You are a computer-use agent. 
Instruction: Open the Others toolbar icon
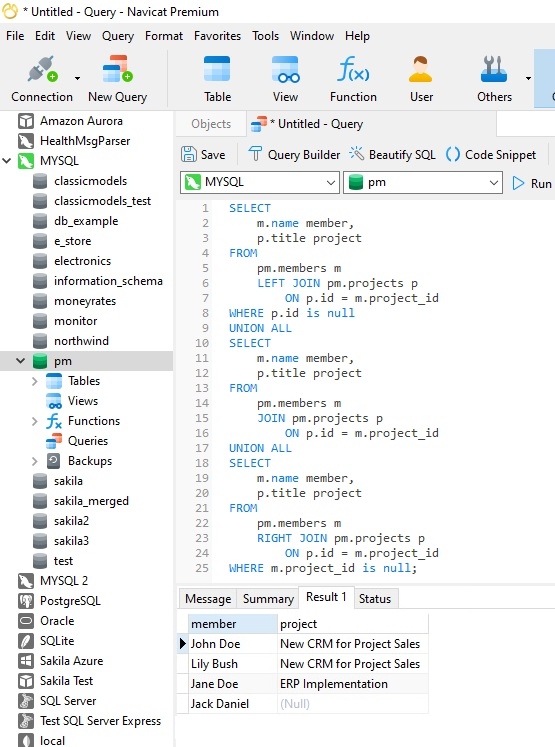[x=494, y=70]
